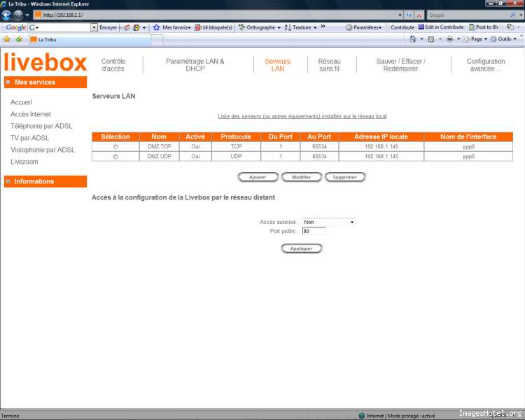Open Paramétrage LAN & DHCP tab
The width and height of the screenshot is (525, 420).
point(195,65)
